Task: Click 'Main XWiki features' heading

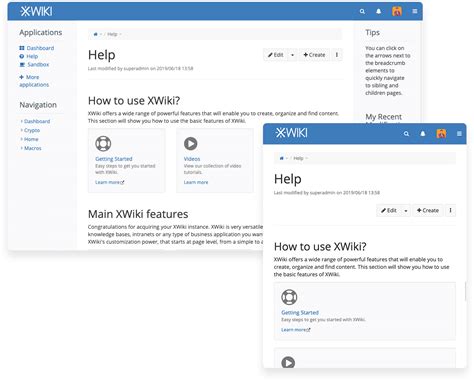Action: (138, 214)
